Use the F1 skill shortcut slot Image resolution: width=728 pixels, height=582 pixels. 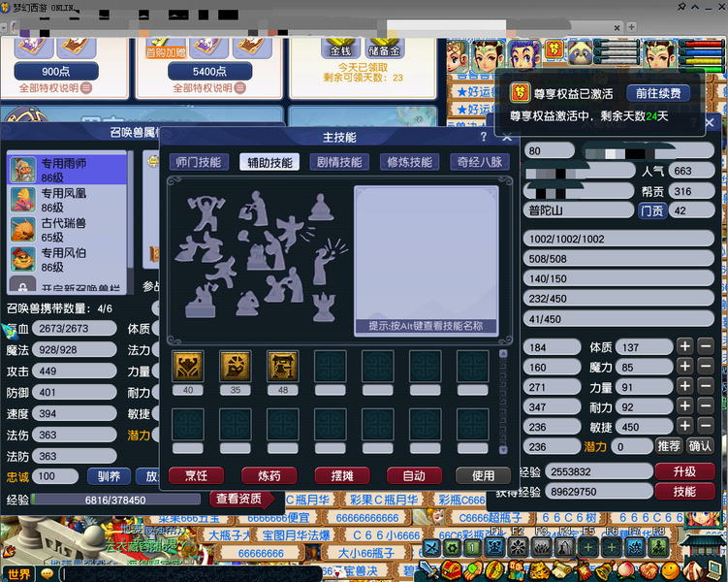pyautogui.click(x=494, y=548)
